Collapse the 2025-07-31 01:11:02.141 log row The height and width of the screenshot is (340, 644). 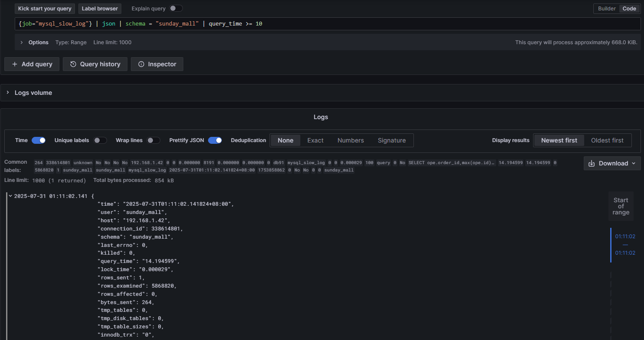[x=10, y=196]
